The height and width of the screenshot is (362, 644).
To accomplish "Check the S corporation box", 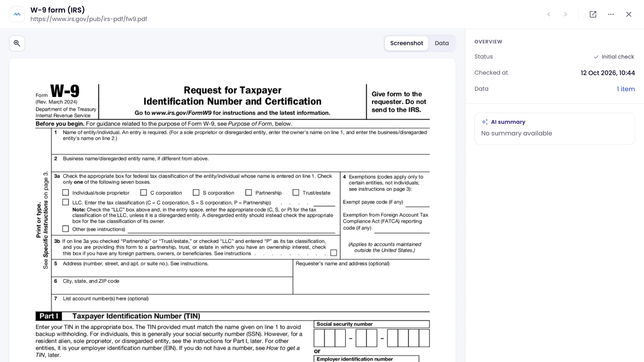I will (x=196, y=192).
